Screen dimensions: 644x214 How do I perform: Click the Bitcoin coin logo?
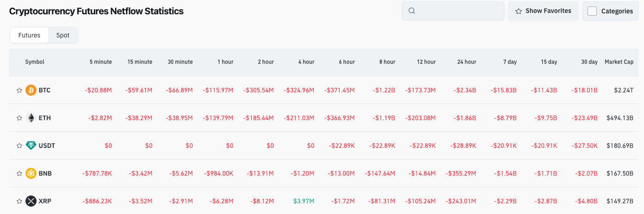pos(31,90)
